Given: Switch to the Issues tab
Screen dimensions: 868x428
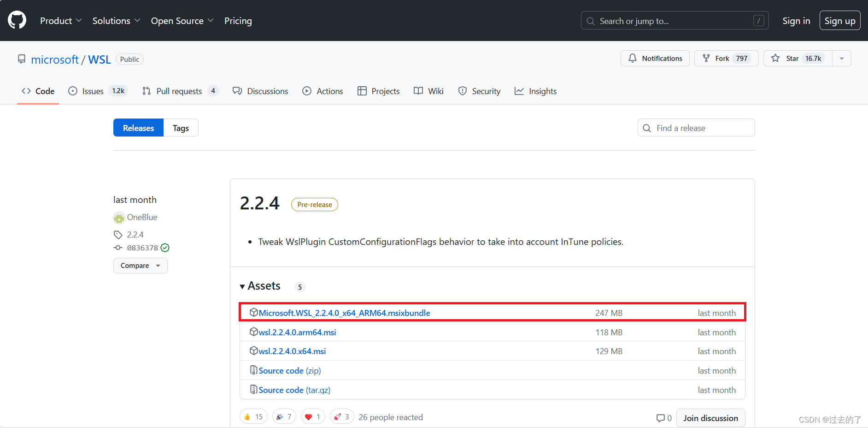Looking at the screenshot, I should (98, 91).
